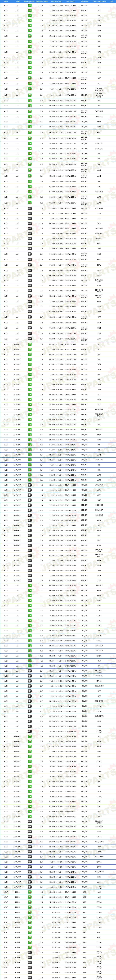Viewport: 116px width, 980px height.
Task: Click engine code BLB, BRE in the A6 row
Action: (99, 676)
